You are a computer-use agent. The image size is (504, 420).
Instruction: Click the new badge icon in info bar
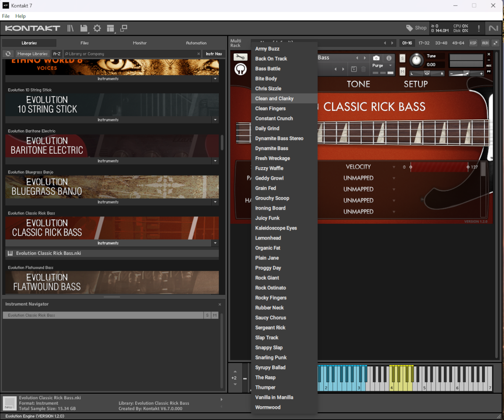coord(9,404)
